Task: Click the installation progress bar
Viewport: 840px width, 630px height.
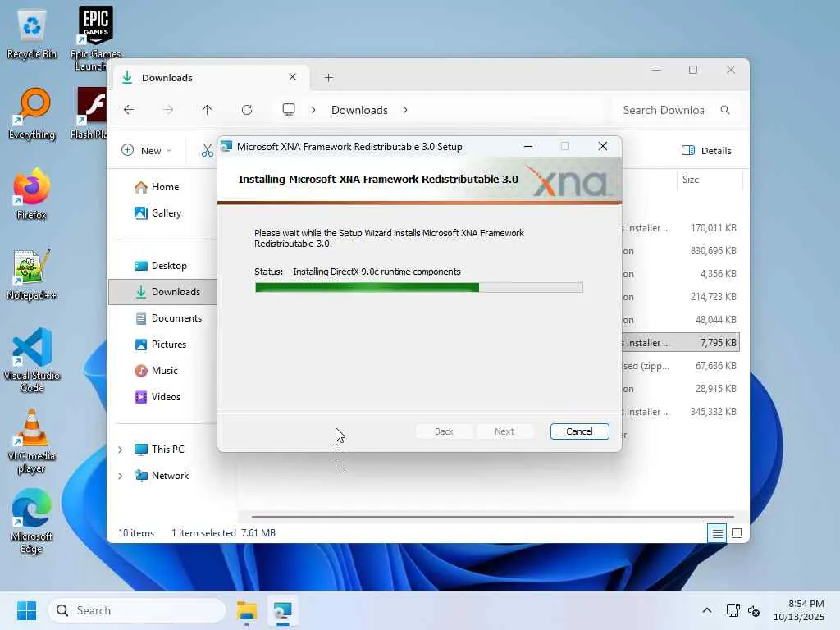Action: point(419,288)
